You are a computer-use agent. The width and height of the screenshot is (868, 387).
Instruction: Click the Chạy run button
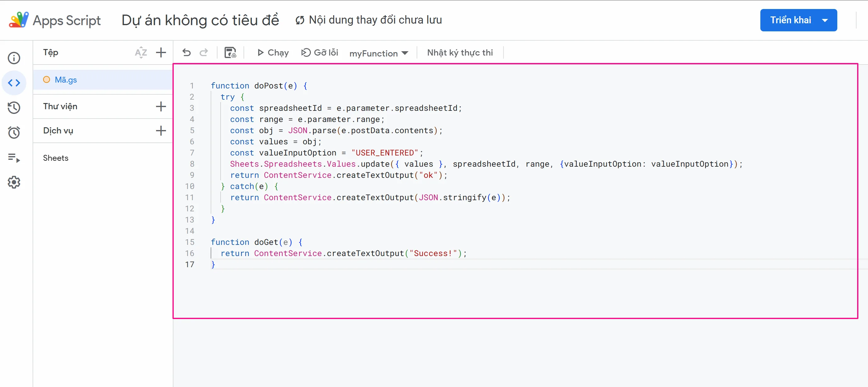pos(273,52)
